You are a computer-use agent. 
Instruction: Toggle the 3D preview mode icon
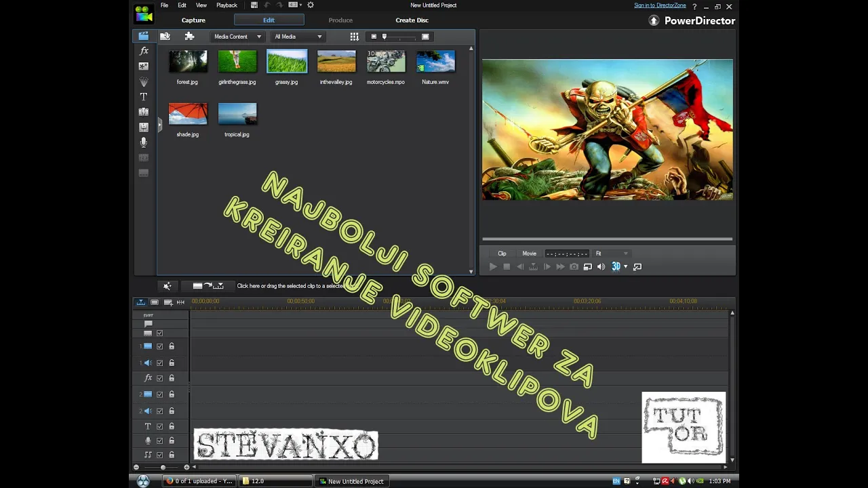pos(616,267)
